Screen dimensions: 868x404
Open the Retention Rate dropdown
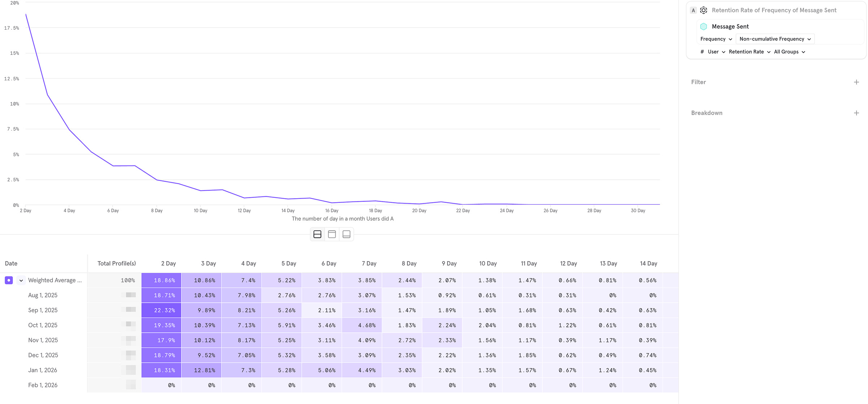click(749, 52)
